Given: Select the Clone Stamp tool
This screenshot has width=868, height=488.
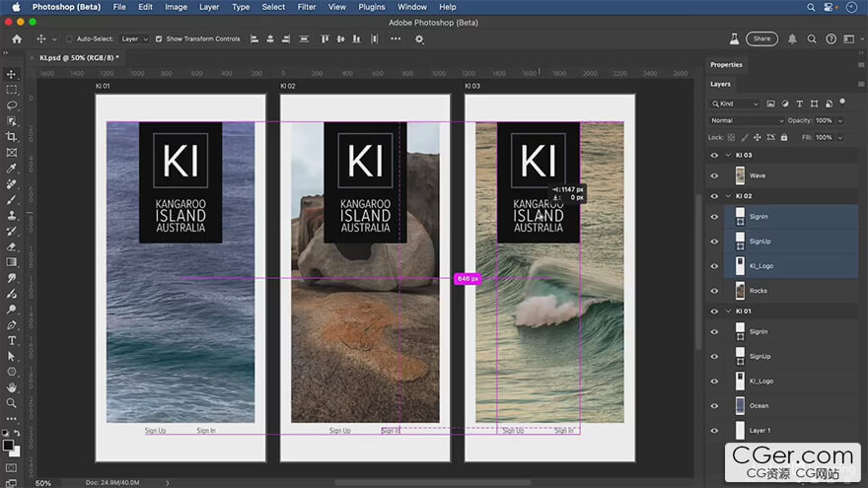Looking at the screenshot, I should click(x=11, y=215).
